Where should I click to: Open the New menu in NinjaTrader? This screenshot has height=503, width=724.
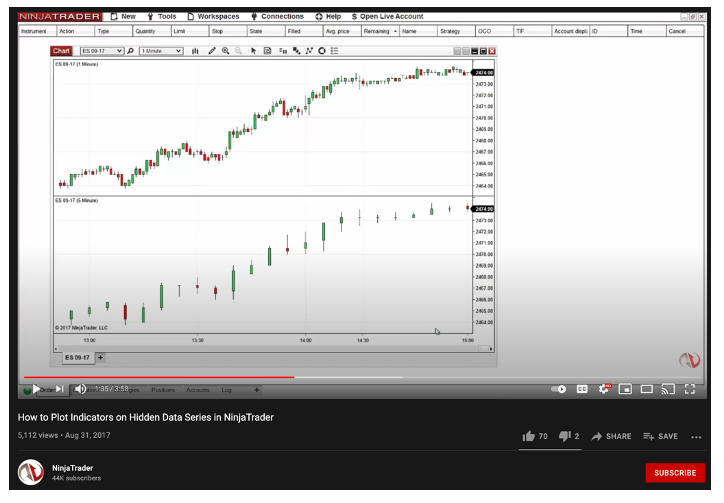123,17
